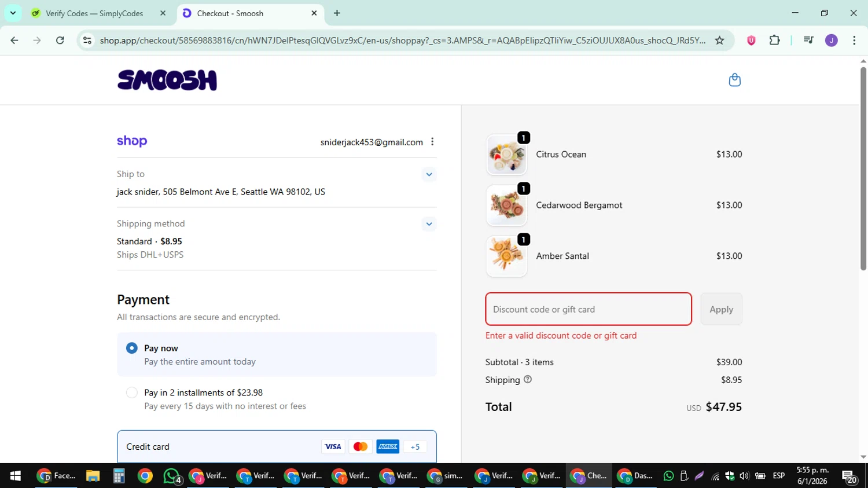Select Pay in 2 installments option
The image size is (868, 488).
coord(132,392)
